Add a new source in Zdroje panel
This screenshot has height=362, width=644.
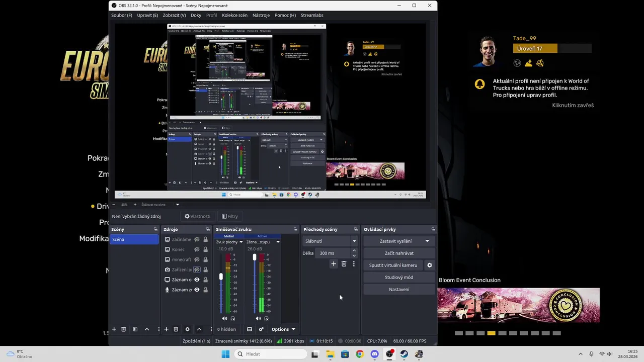(166, 329)
